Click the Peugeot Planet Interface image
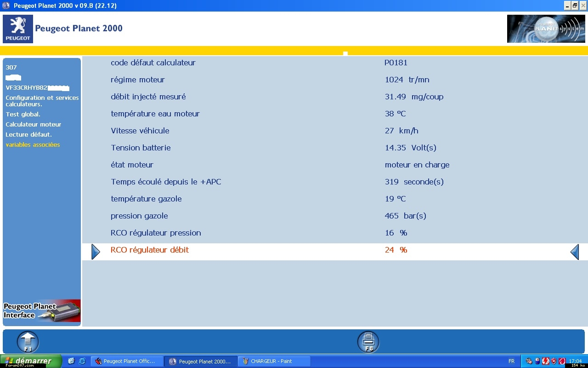This screenshot has width=588, height=368. 42,311
